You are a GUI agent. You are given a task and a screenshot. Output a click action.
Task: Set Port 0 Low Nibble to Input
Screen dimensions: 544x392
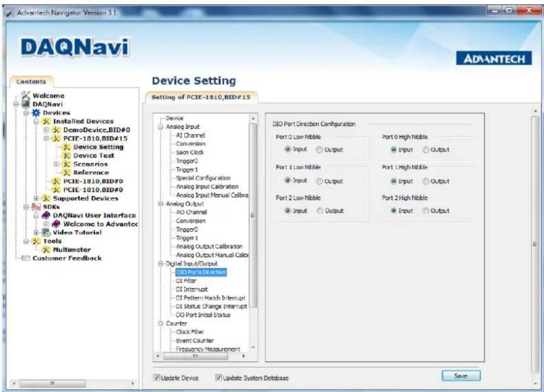[287, 149]
